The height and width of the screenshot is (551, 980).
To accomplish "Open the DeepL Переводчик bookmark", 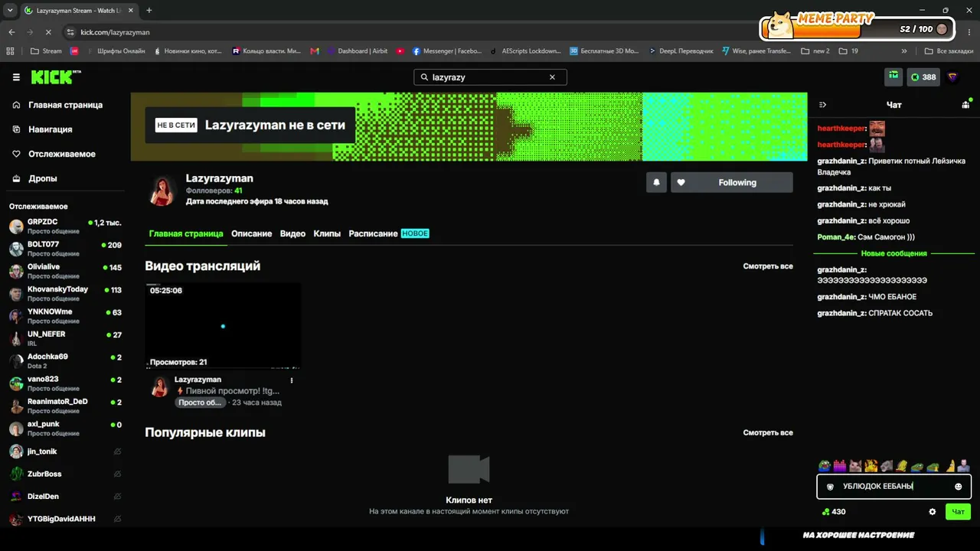I will (x=681, y=51).
